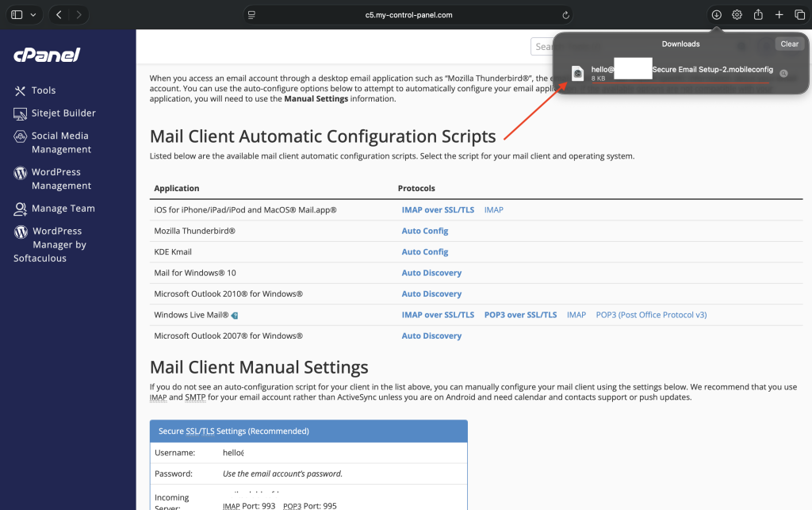
Task: Open Social Media Management menu item
Action: coord(61,143)
